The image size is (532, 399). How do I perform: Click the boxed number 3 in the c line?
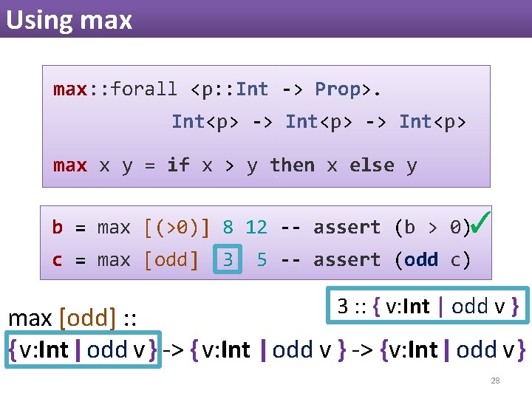click(x=228, y=259)
